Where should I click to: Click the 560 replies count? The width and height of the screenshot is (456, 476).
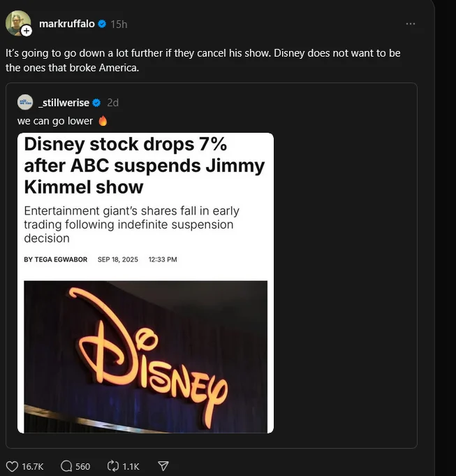83,467
